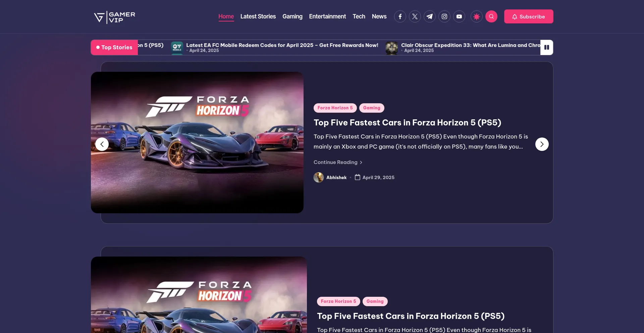The image size is (644, 333).
Task: Open the YouTube social icon
Action: pos(459,16)
